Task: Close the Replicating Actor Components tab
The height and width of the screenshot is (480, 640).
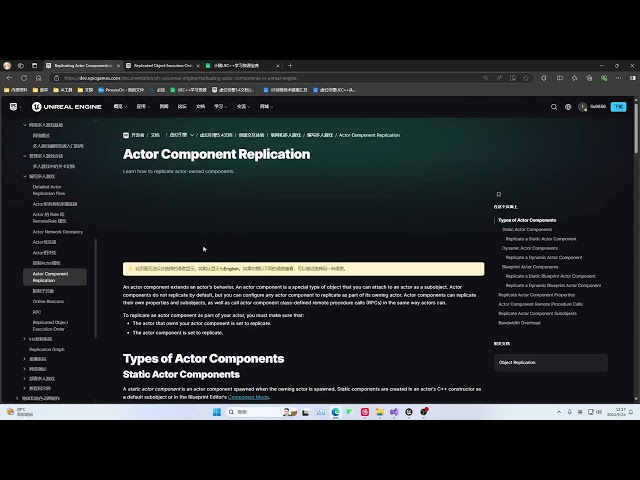Action: (118, 65)
